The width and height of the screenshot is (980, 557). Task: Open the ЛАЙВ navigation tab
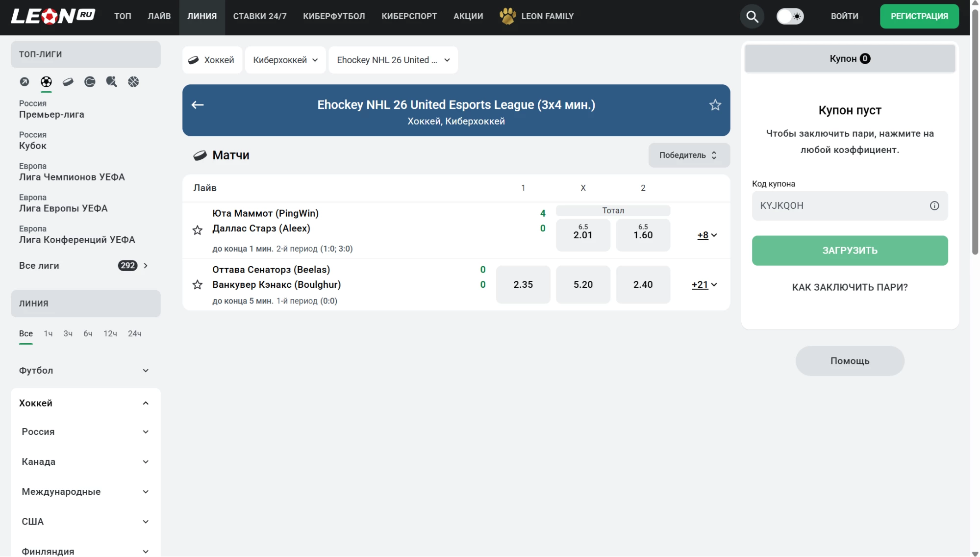(159, 16)
